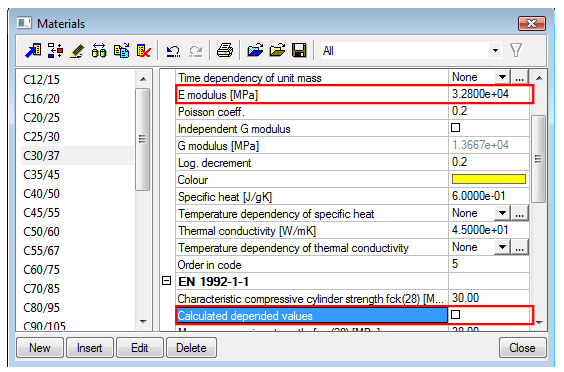Open the Time dependency of unit mass dropdown

point(502,77)
